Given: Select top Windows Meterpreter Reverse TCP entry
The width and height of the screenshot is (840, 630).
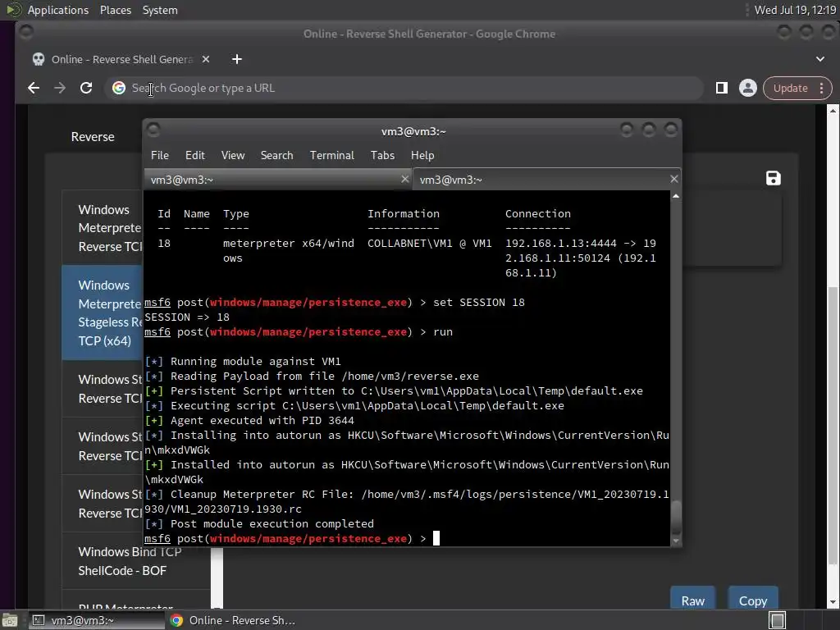Looking at the screenshot, I should click(x=102, y=228).
